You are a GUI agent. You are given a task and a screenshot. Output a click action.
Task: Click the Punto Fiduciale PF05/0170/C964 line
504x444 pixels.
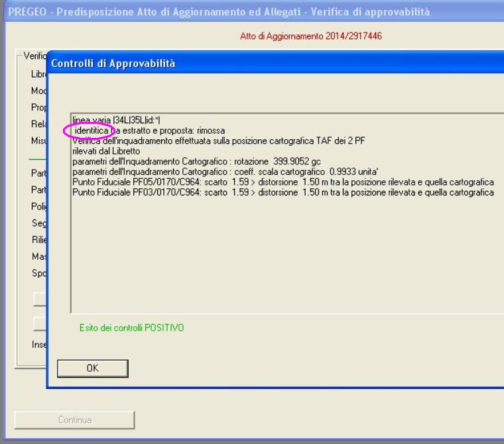click(x=283, y=182)
